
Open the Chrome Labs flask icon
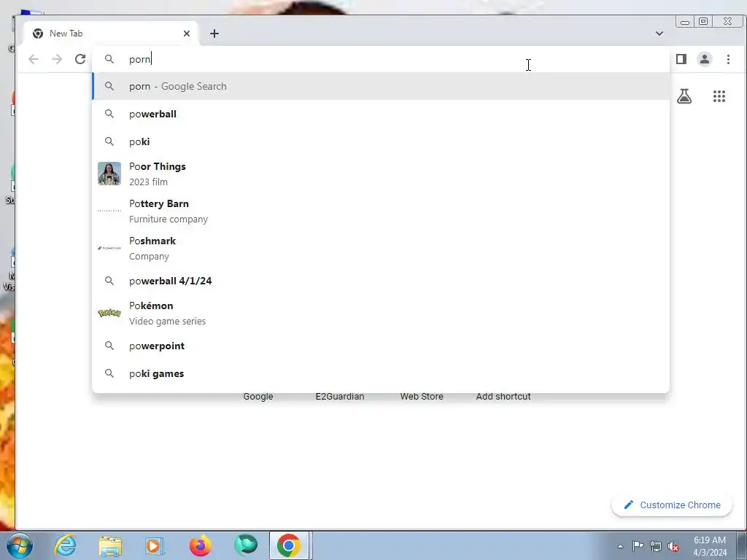pyautogui.click(x=684, y=96)
